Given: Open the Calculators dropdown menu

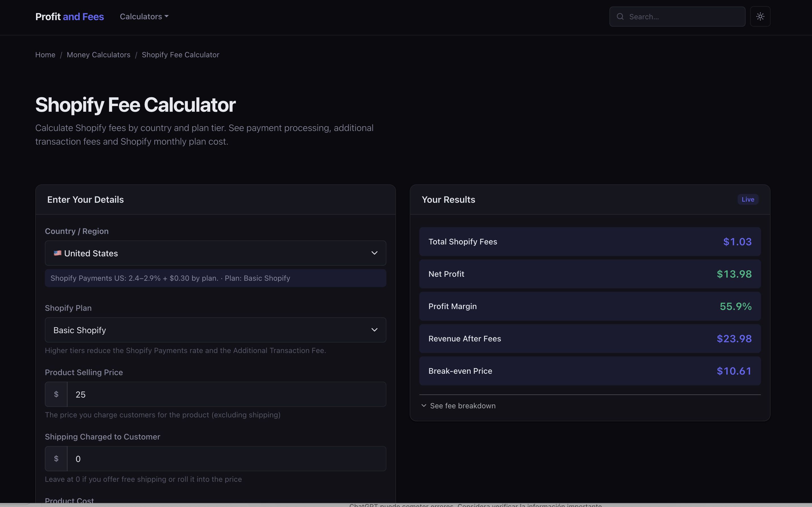Looking at the screenshot, I should tap(144, 16).
